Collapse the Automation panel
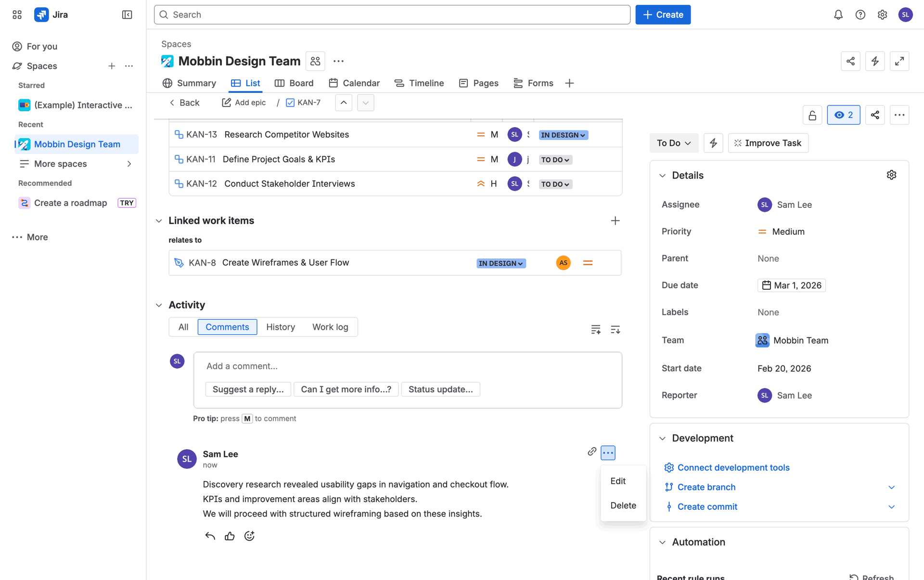924x580 pixels. tap(663, 542)
